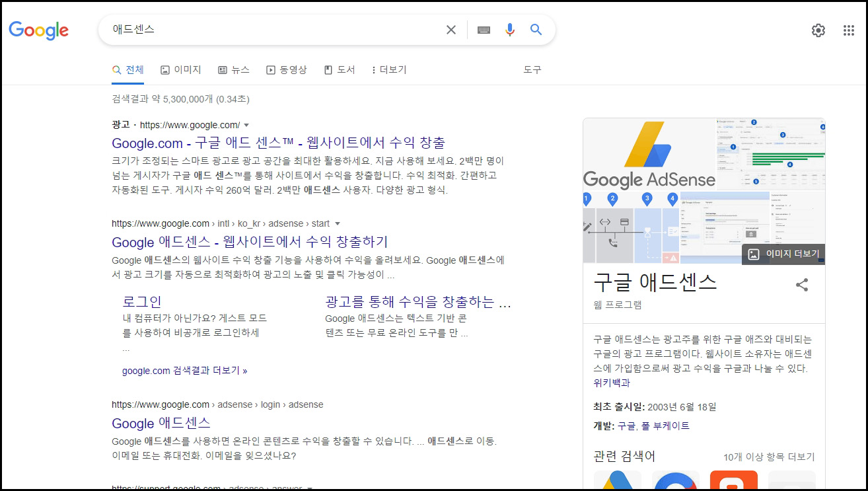This screenshot has height=491, width=868.
Task: Click the first related search thumbnail
Action: pos(617,480)
